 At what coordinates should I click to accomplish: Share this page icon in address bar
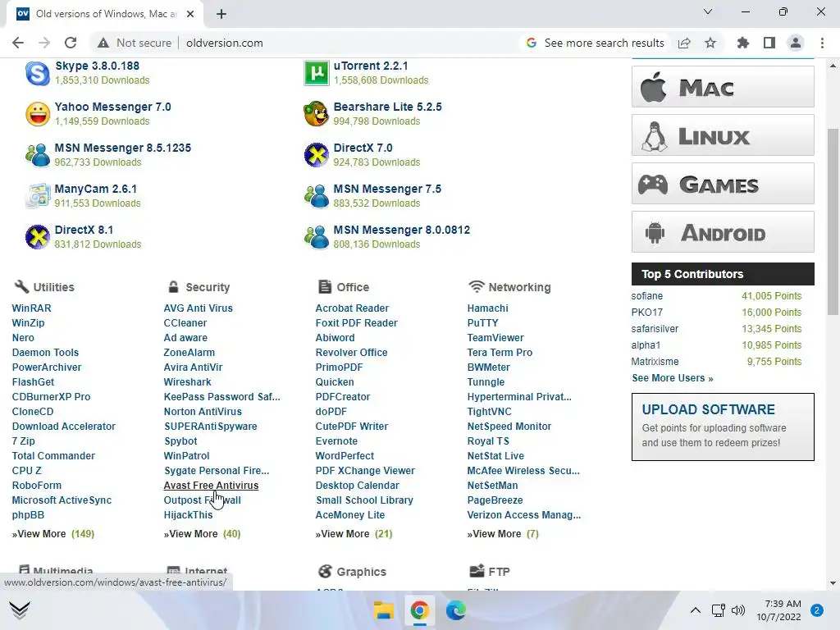(x=684, y=43)
